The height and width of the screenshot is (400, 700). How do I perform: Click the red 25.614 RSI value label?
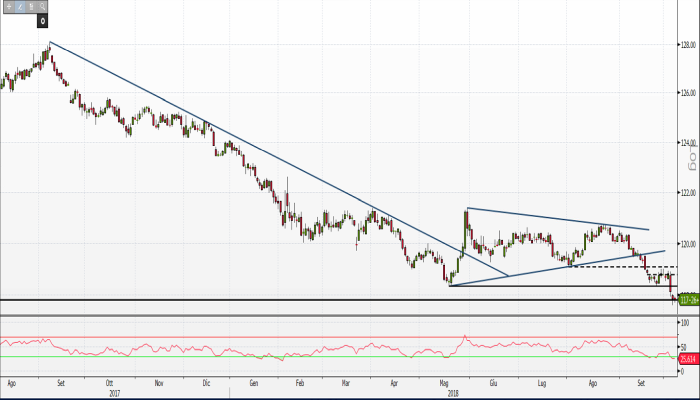(x=687, y=359)
